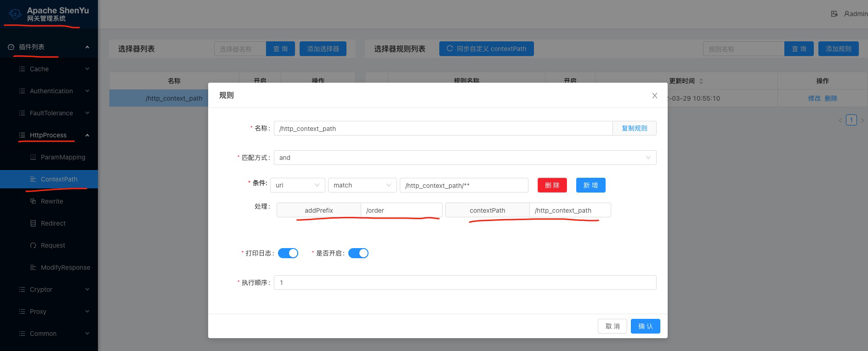Toggle the 打印日志 switch
Image resolution: width=868 pixels, height=351 pixels.
[x=288, y=253]
